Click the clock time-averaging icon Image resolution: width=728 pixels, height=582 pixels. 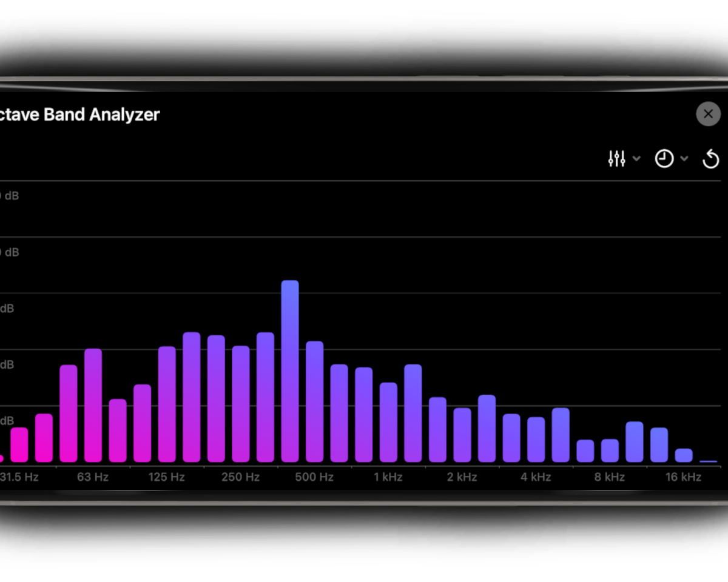(664, 159)
